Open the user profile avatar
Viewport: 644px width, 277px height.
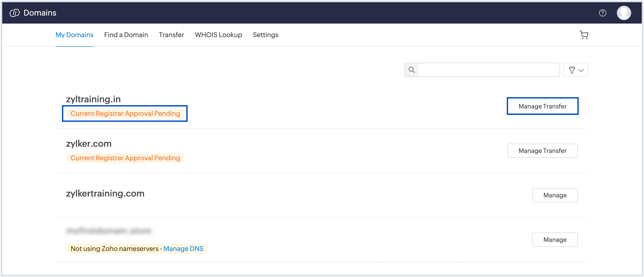624,13
